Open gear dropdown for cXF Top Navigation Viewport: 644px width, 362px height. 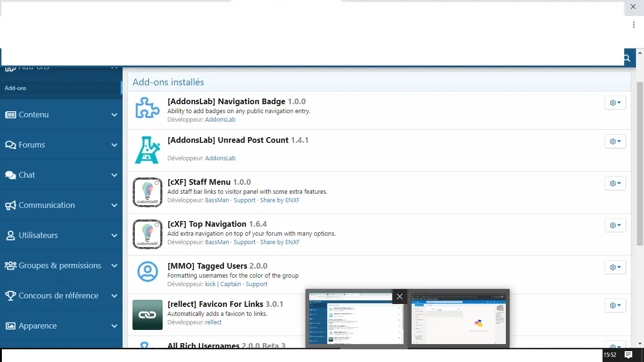coord(615,225)
